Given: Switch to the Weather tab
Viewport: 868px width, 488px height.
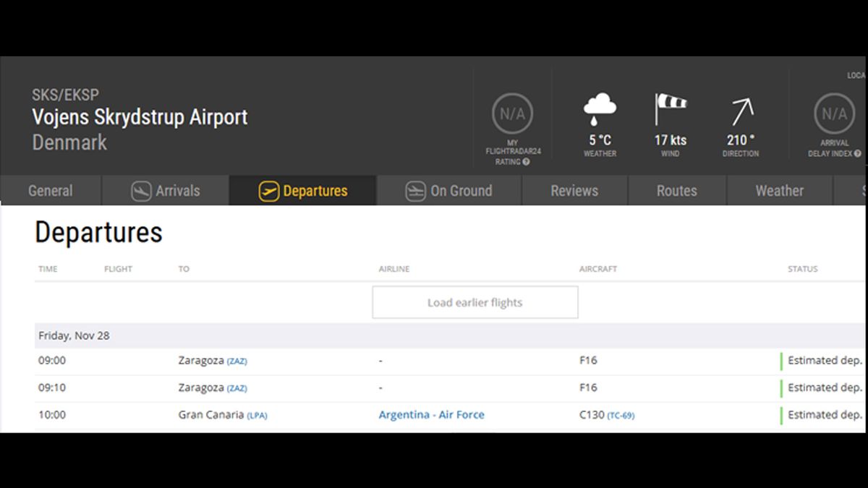Looking at the screenshot, I should pyautogui.click(x=779, y=191).
